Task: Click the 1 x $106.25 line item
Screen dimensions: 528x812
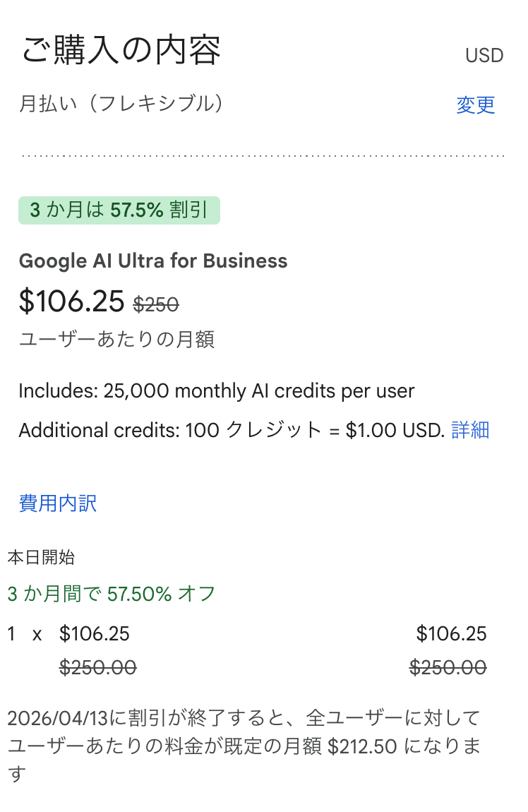Action: tap(68, 633)
